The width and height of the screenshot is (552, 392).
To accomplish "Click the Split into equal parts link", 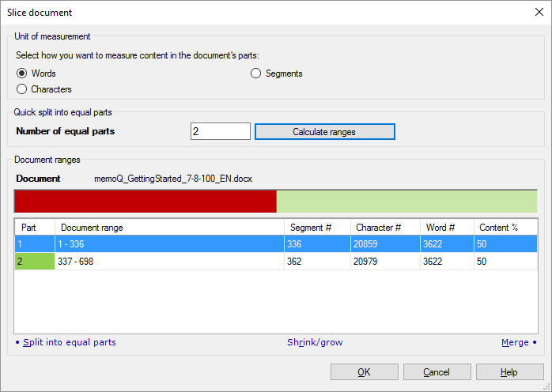I will coord(69,342).
